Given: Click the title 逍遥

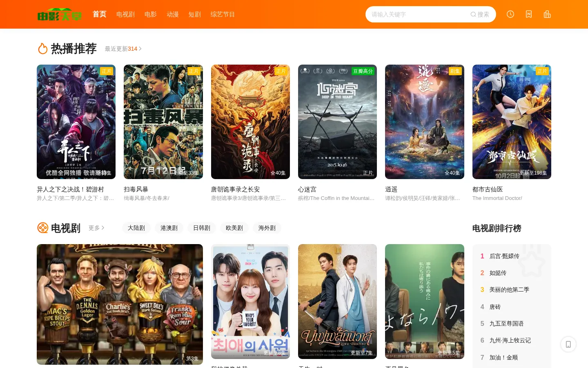Looking at the screenshot, I should pyautogui.click(x=391, y=189).
